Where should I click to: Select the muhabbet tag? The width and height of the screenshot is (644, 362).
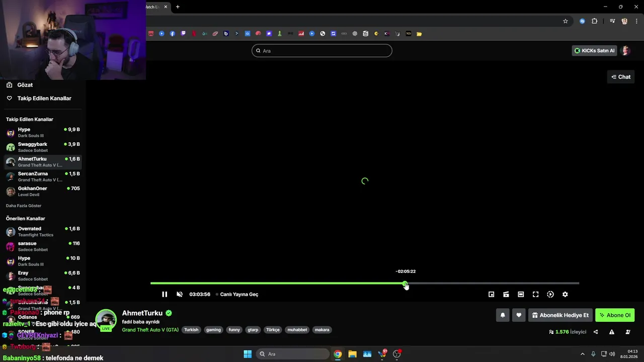coord(297,330)
